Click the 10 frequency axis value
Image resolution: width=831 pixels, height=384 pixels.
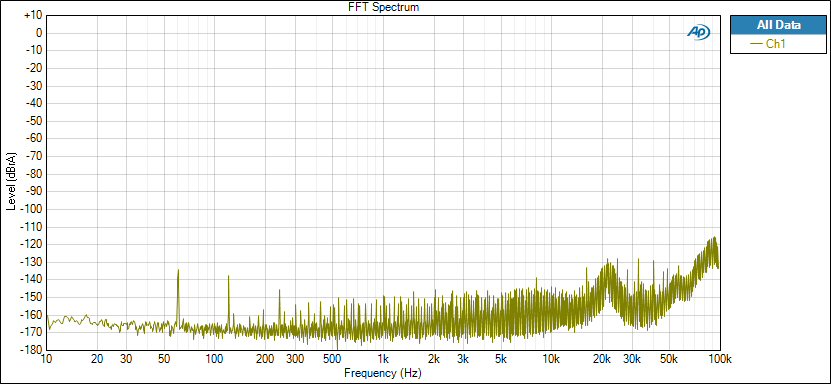(47, 359)
